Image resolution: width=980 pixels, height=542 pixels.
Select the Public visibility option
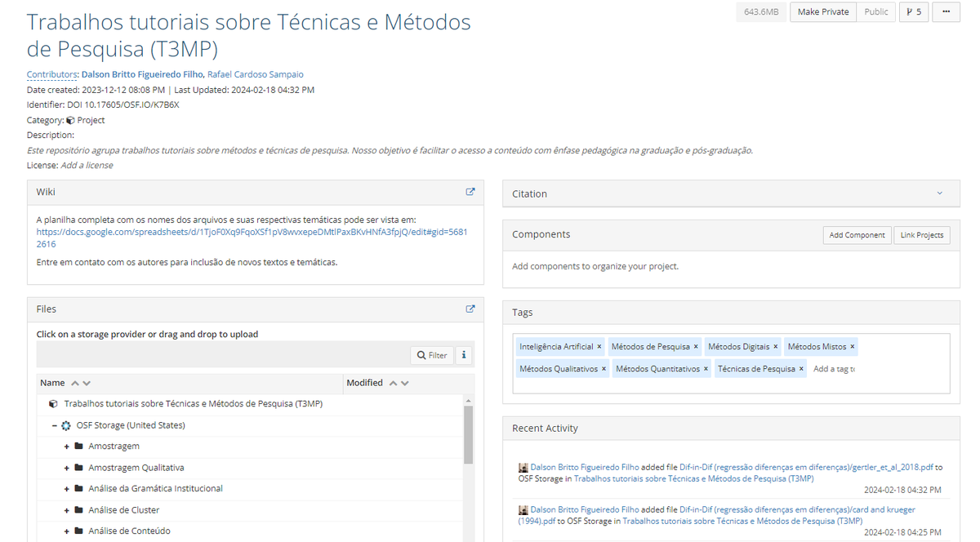(876, 12)
